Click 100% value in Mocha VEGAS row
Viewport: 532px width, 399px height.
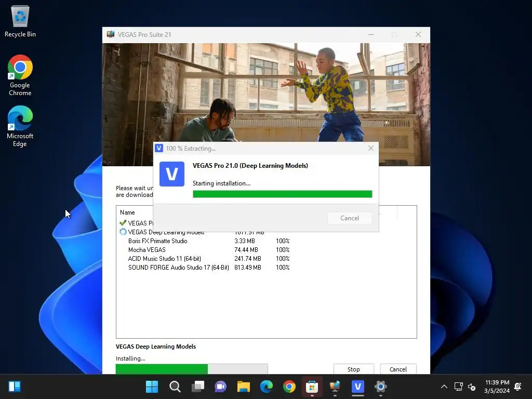point(283,250)
